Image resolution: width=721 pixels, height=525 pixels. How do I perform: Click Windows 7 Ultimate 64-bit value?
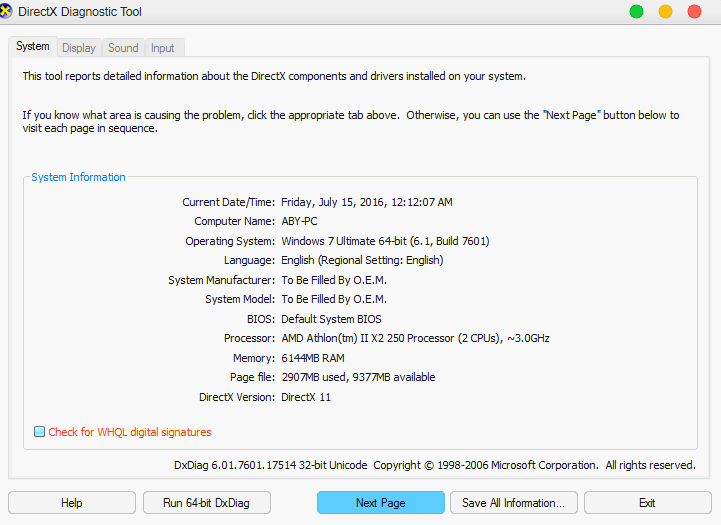click(x=385, y=241)
